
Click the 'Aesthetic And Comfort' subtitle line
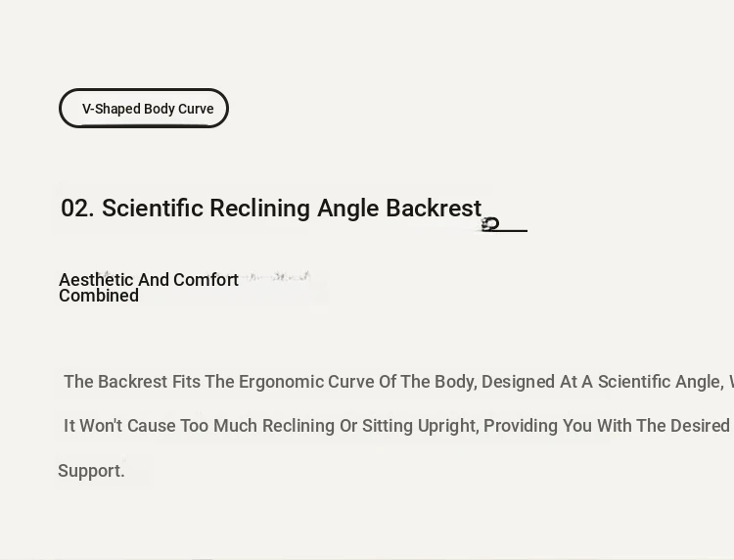click(x=149, y=280)
